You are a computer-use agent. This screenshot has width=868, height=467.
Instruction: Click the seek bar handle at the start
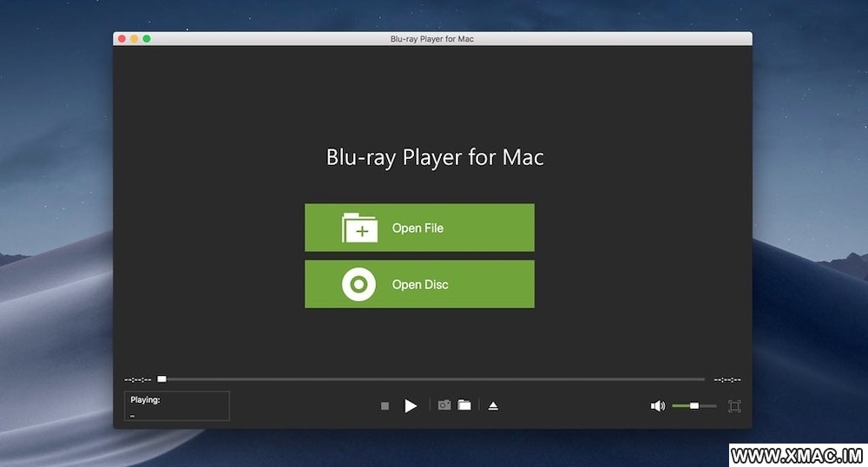pos(161,379)
